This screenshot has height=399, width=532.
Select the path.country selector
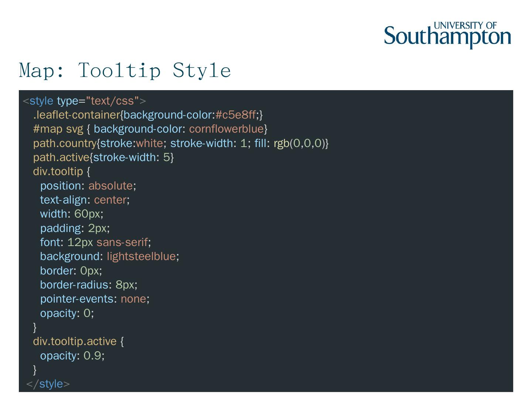pyautogui.click(x=65, y=143)
